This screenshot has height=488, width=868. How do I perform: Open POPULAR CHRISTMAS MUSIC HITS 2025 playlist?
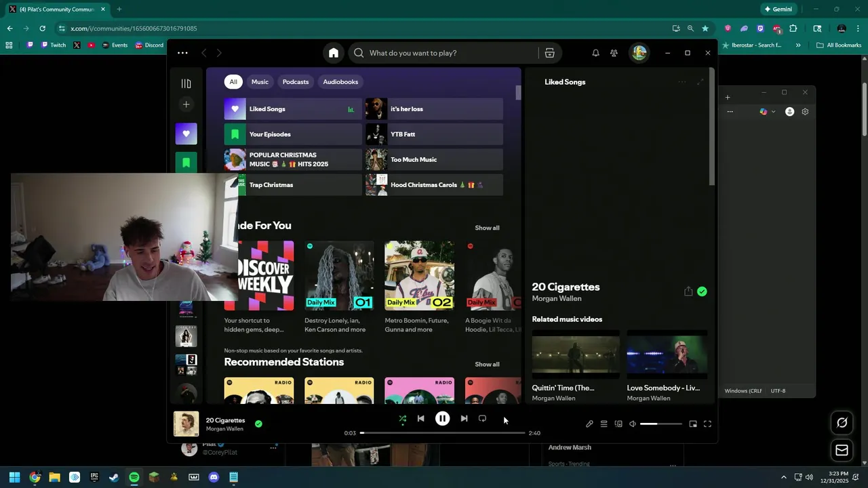pos(293,159)
